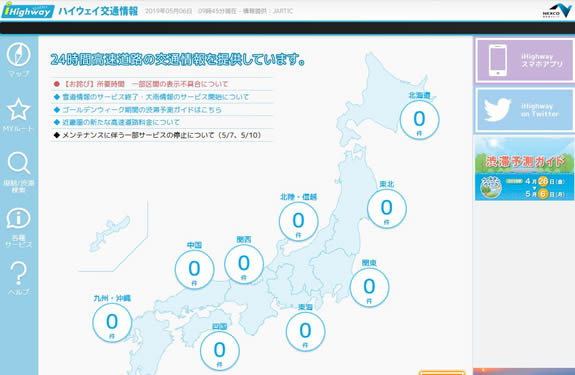Open the magnifier search icon in sidebar
The image size is (575, 375).
click(x=19, y=163)
